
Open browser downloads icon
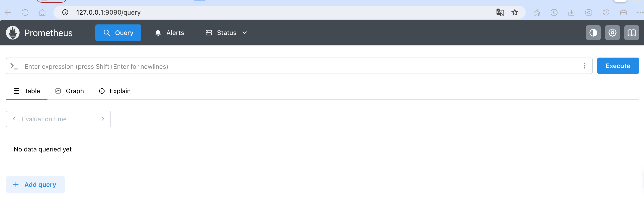point(571,13)
